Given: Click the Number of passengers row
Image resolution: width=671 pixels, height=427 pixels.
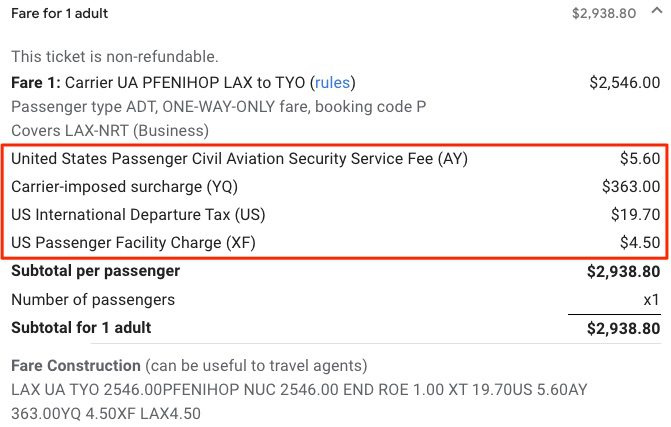Looking at the screenshot, I should (x=336, y=299).
